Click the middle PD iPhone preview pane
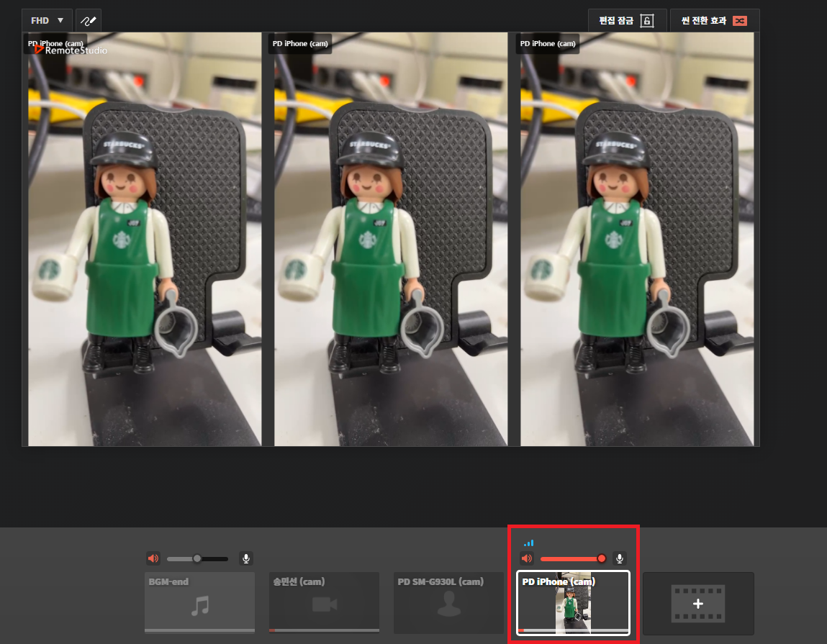 (390, 239)
